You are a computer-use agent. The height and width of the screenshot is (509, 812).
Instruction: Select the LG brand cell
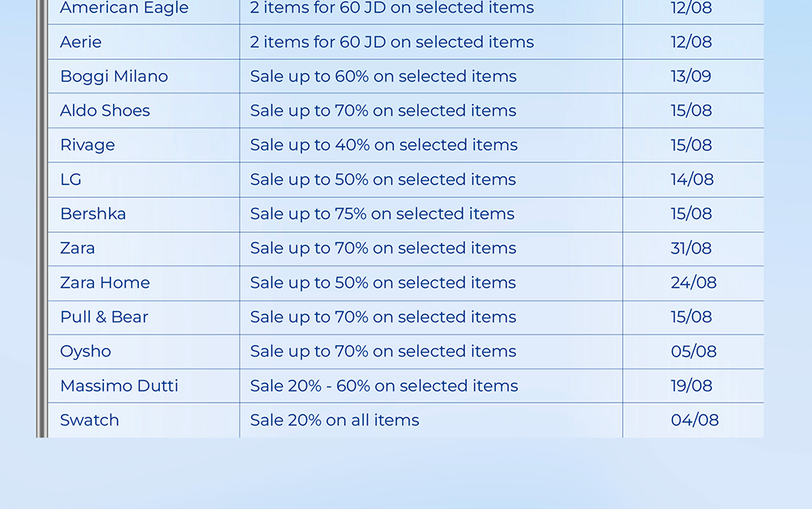tap(71, 179)
